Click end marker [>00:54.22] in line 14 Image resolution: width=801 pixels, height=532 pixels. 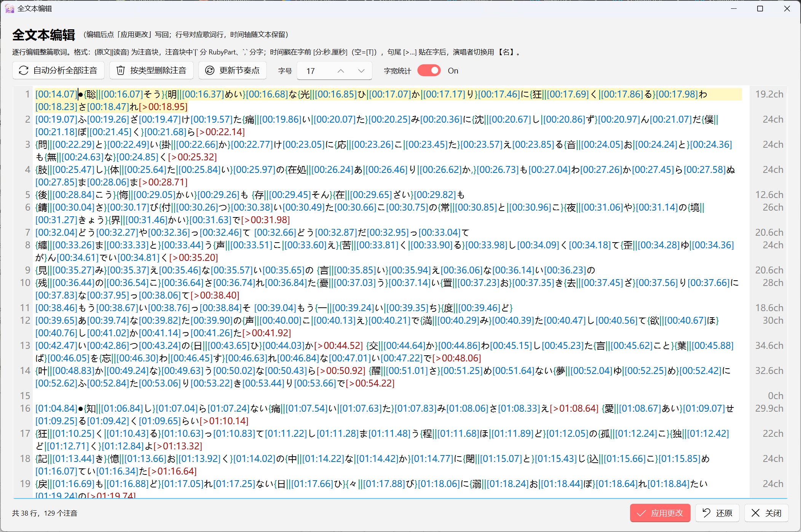pos(370,383)
